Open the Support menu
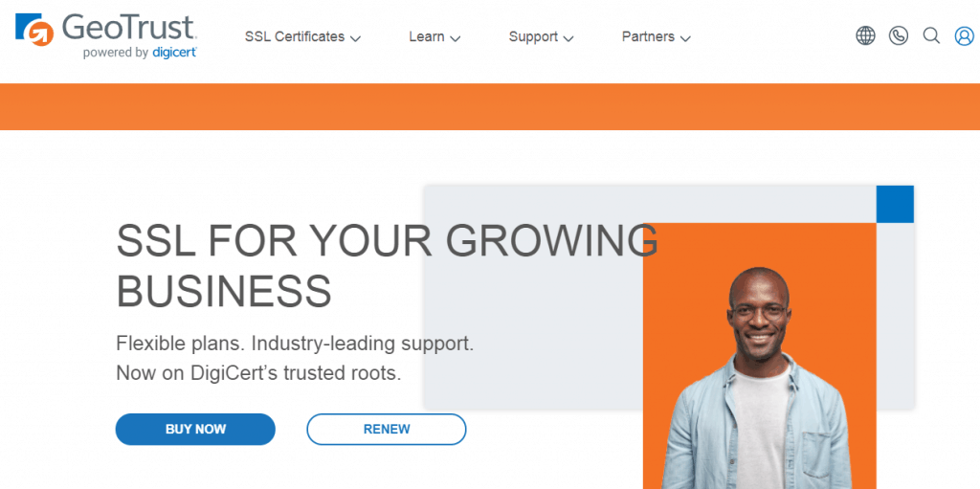This screenshot has height=489, width=980. pos(541,37)
